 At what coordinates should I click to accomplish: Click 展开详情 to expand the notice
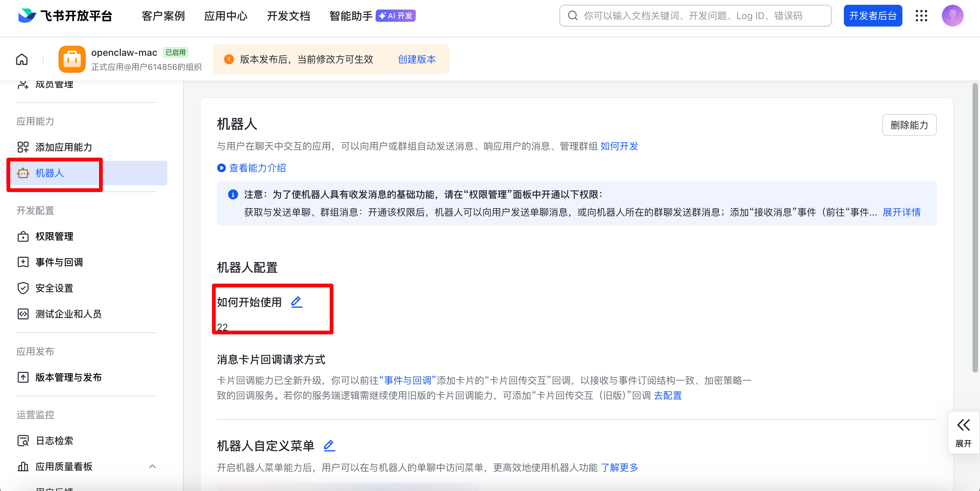point(901,212)
